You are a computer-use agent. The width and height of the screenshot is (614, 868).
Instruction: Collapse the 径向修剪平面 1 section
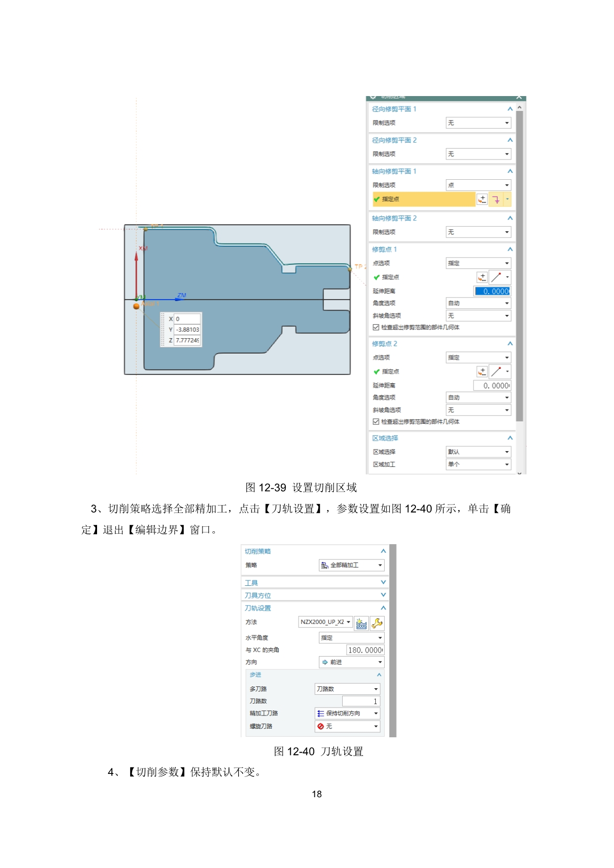coord(510,109)
